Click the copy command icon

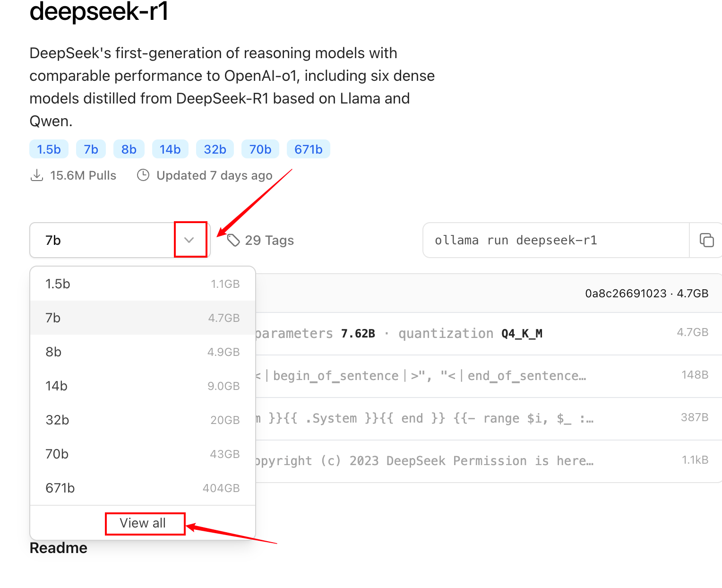pos(706,240)
